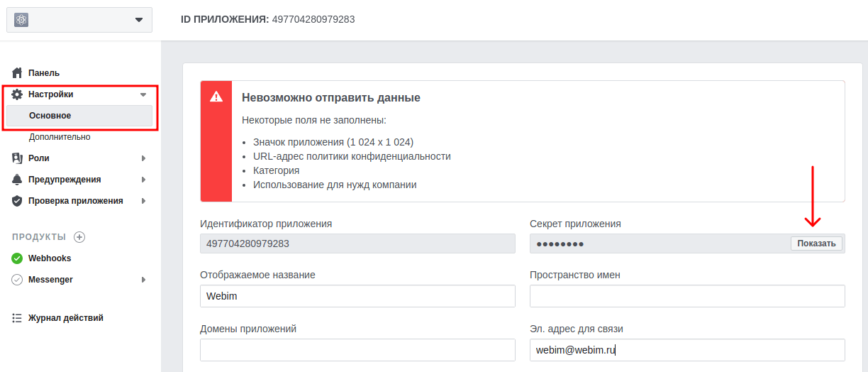
Task: Click Показать to reveal app secret
Action: point(817,244)
